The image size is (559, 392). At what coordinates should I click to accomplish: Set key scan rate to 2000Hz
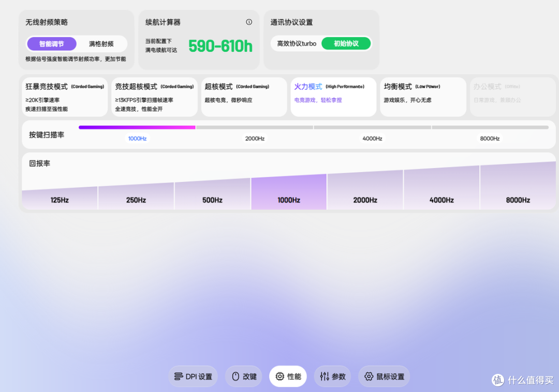(255, 139)
